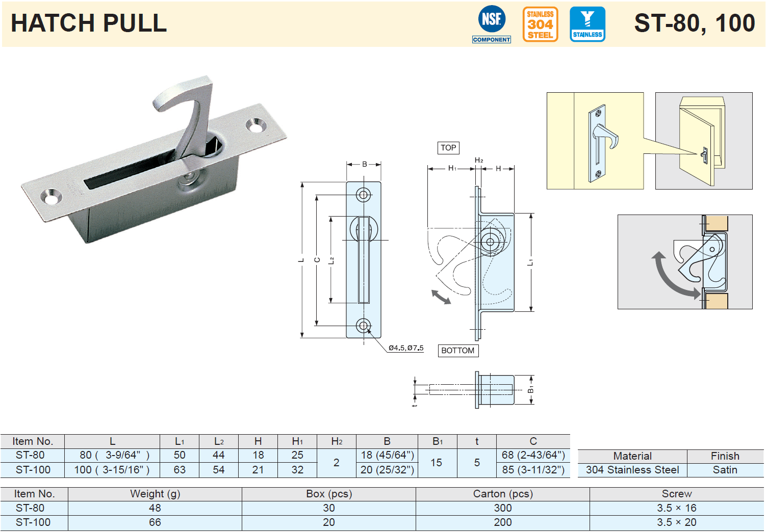
Task: Click the box quantity 20 for ST-100
Action: pyautogui.click(x=329, y=522)
